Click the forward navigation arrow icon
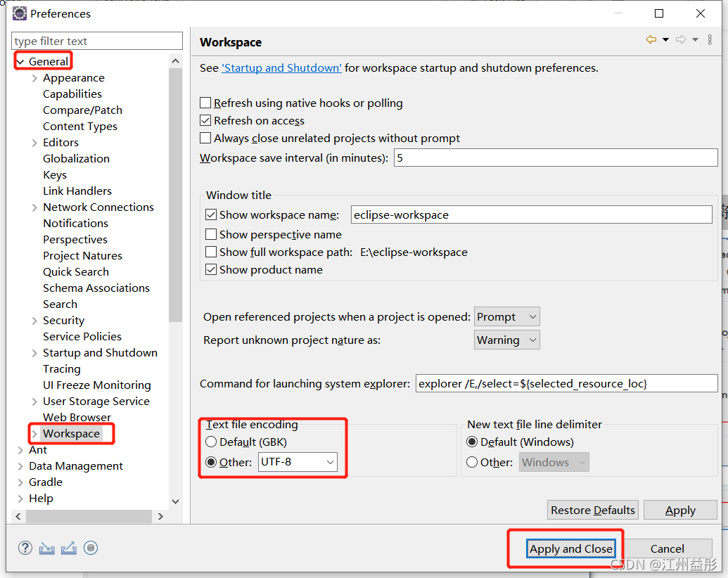This screenshot has height=578, width=728. [681, 40]
